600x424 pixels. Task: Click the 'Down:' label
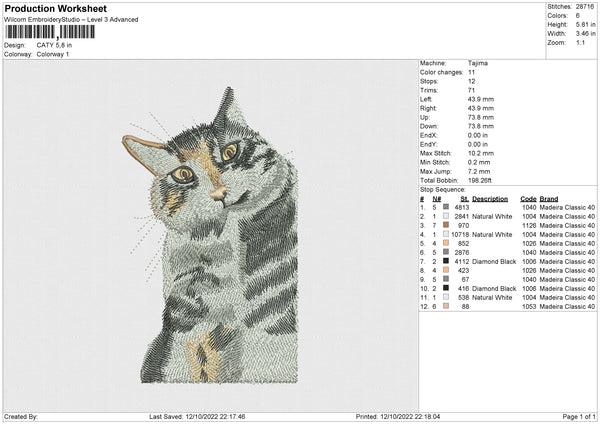click(429, 126)
